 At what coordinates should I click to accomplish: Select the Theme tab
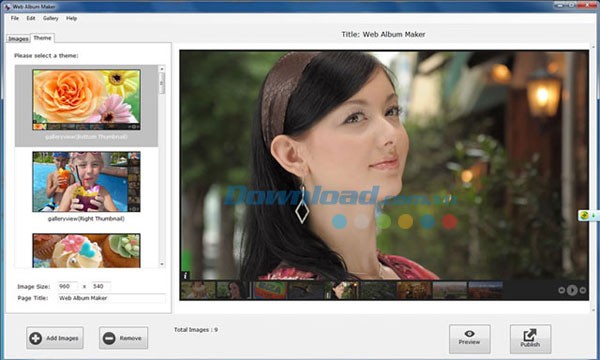tap(42, 38)
